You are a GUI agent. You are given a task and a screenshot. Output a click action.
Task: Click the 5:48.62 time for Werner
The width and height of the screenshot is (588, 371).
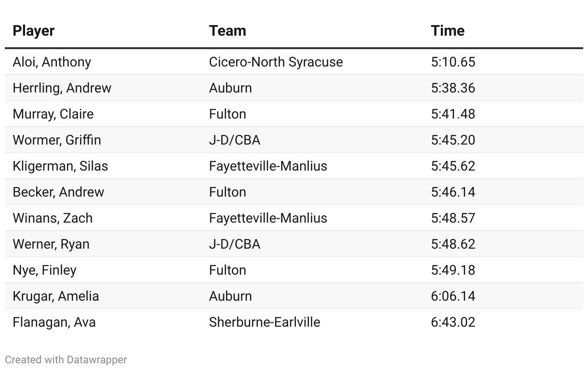click(x=453, y=244)
